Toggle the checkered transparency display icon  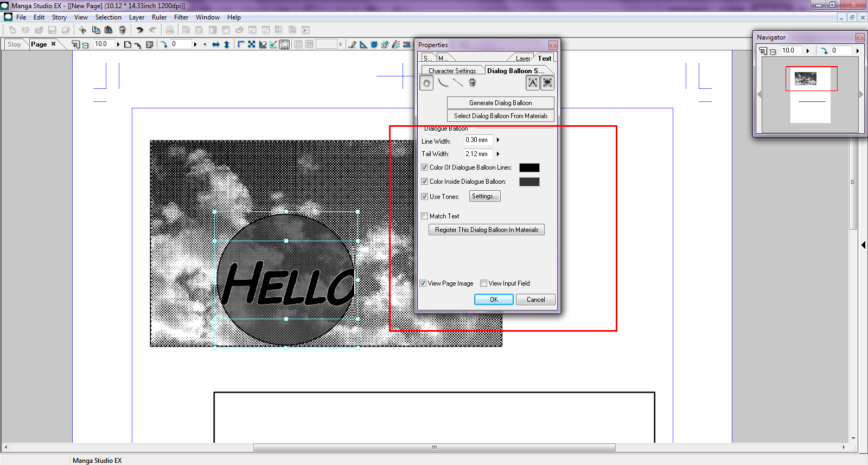pos(252,44)
